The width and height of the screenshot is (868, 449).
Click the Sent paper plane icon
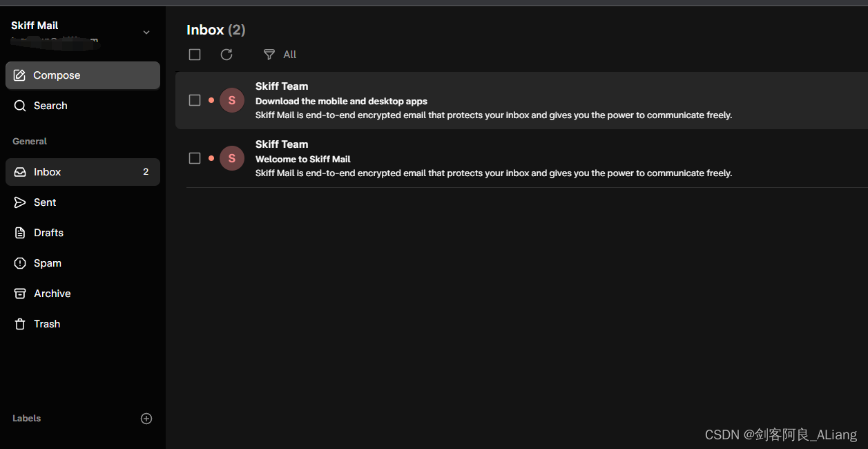(20, 202)
